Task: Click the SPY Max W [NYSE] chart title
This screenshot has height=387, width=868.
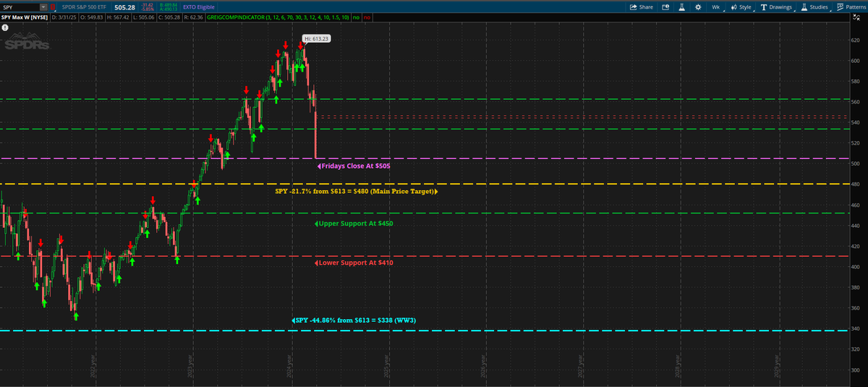Action: (x=24, y=17)
